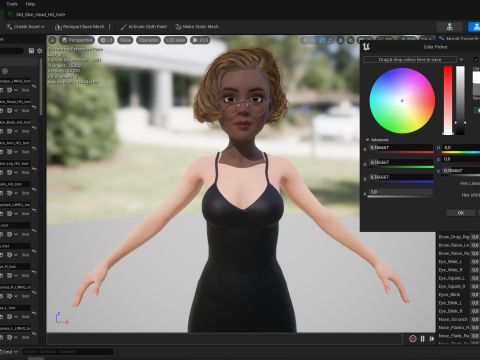Reset the Tongue_LWHQ_Inst material slot to default
The height and width of the screenshot is (360, 480).
coord(34,86)
